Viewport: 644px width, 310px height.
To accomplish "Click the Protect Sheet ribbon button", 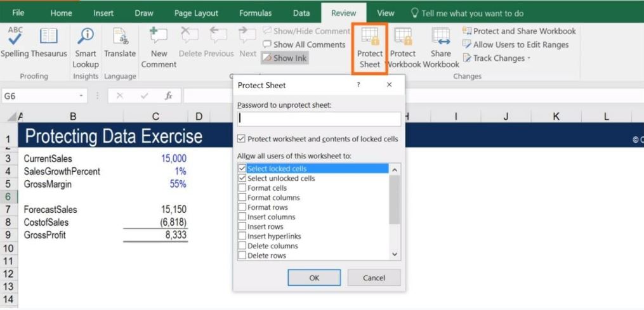I will click(x=370, y=48).
